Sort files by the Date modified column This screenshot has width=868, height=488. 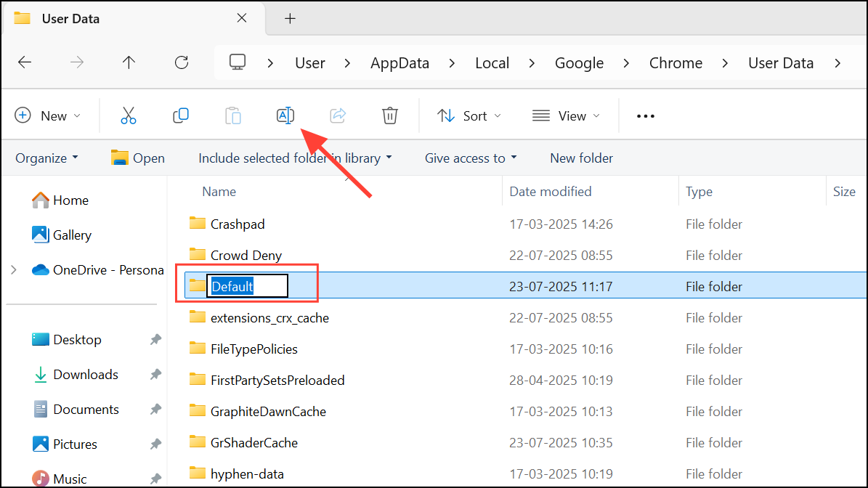[x=549, y=191]
